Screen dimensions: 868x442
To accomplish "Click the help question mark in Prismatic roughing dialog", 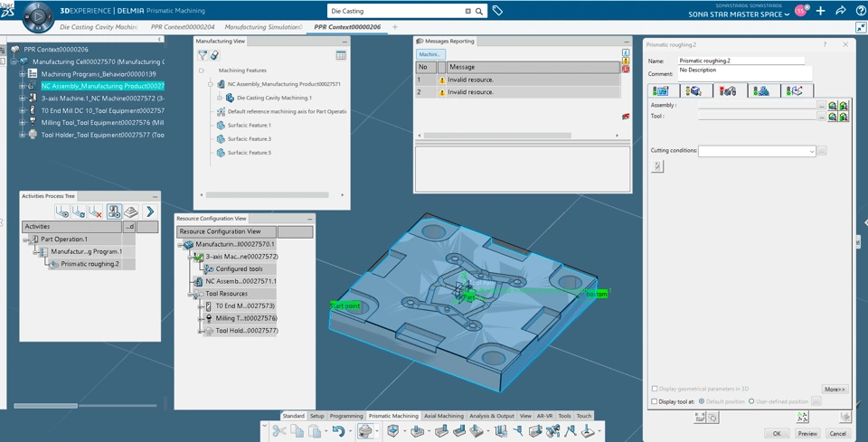I will pyautogui.click(x=826, y=44).
